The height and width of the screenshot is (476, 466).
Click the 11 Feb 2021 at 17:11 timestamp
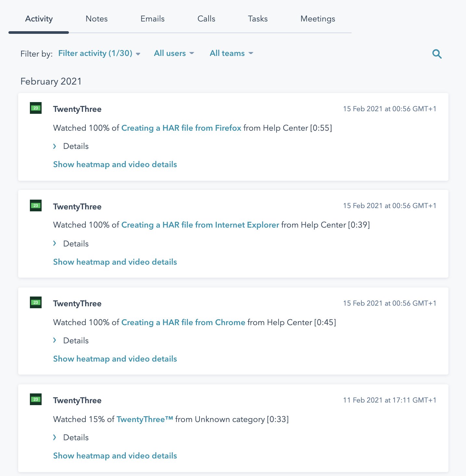click(x=390, y=400)
